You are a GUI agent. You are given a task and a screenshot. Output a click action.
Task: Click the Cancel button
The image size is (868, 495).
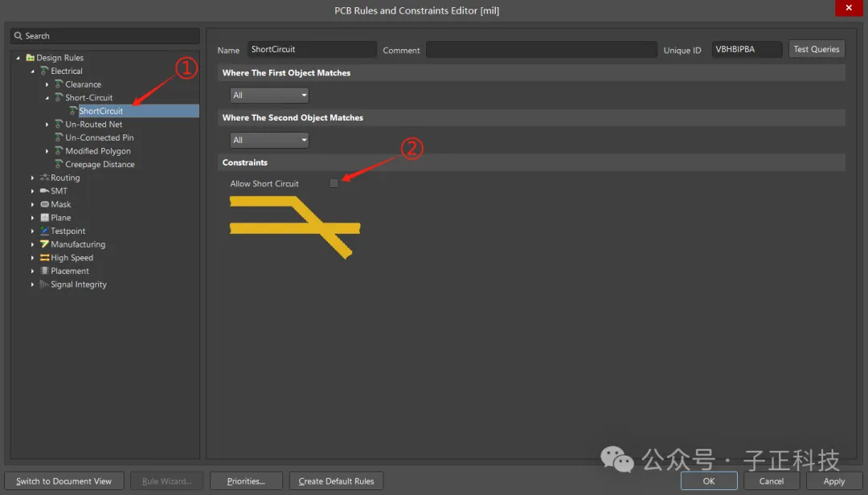click(x=771, y=481)
